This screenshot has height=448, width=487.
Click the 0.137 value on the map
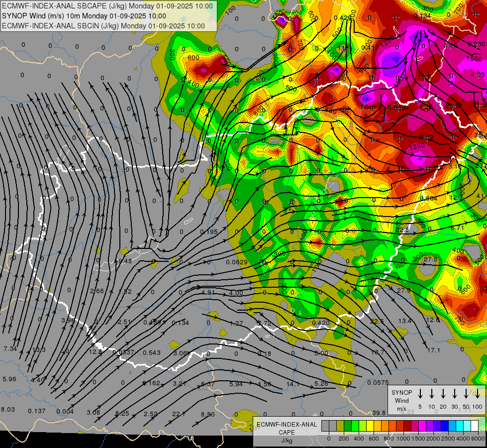tap(37, 411)
